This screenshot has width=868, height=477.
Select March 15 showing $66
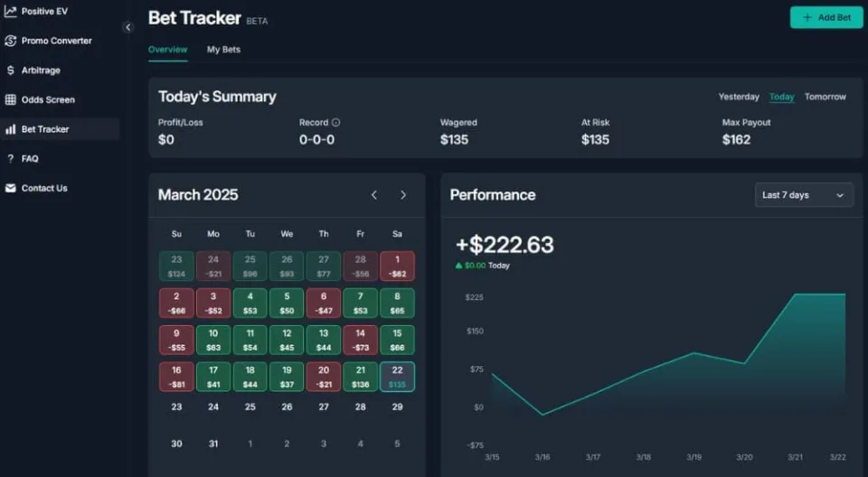(397, 340)
